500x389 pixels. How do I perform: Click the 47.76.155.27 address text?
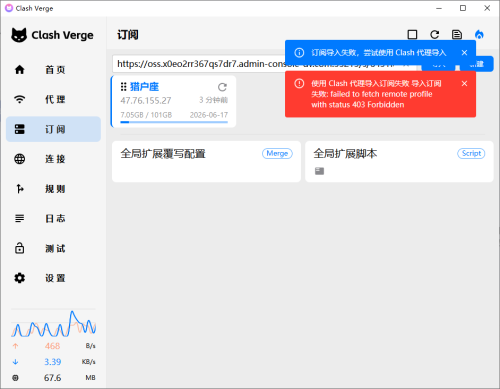pos(146,100)
